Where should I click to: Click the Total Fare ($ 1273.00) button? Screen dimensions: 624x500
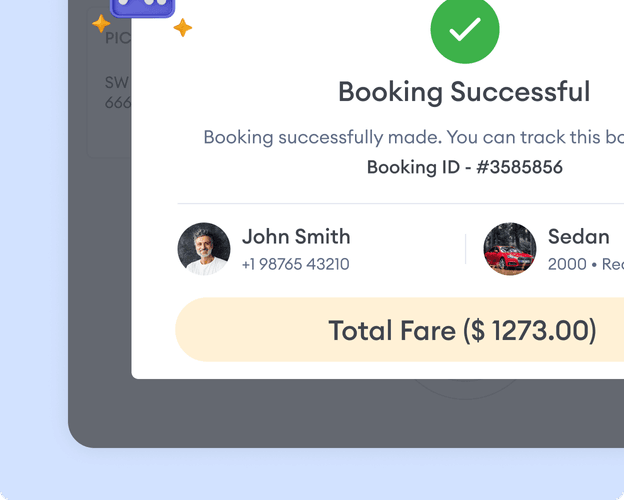[x=400, y=330]
